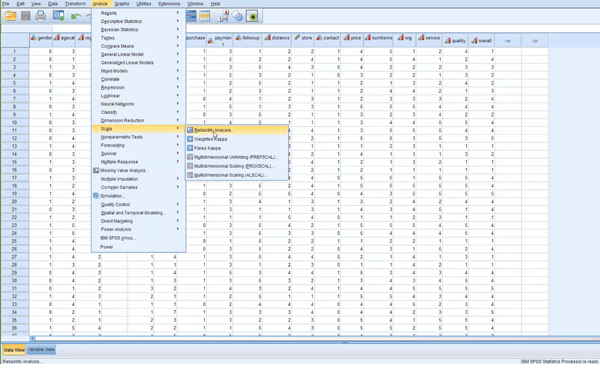Click the Use Variable Sets circles icon

tap(237, 16)
